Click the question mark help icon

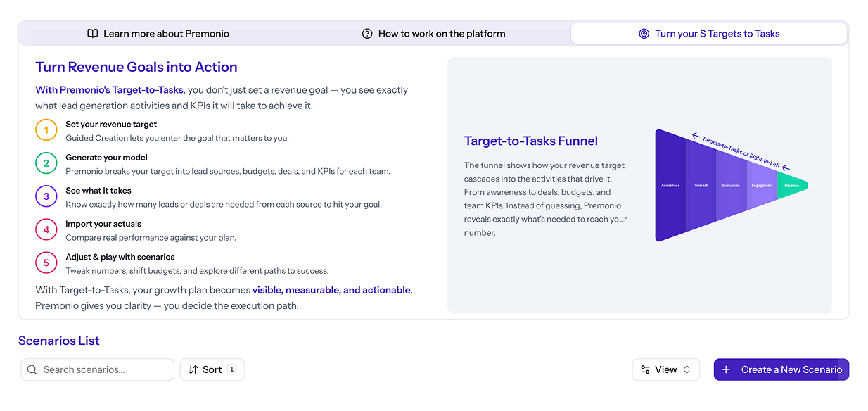(366, 34)
